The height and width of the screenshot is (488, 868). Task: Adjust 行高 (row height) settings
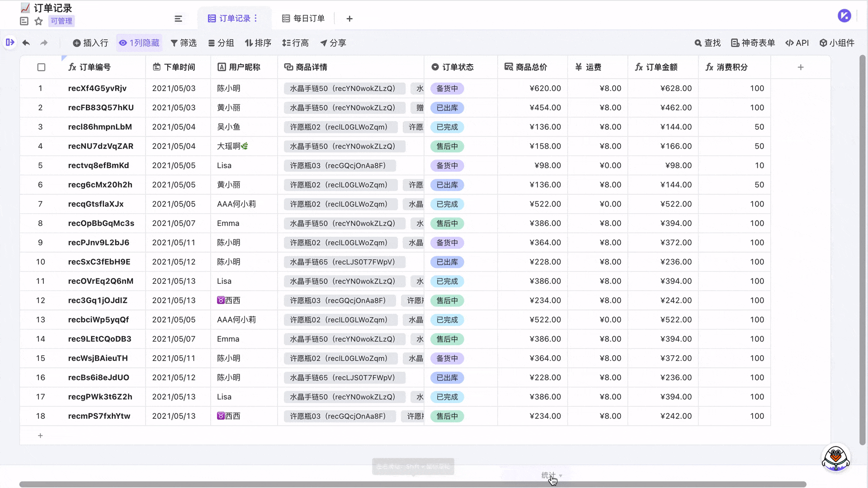click(295, 43)
